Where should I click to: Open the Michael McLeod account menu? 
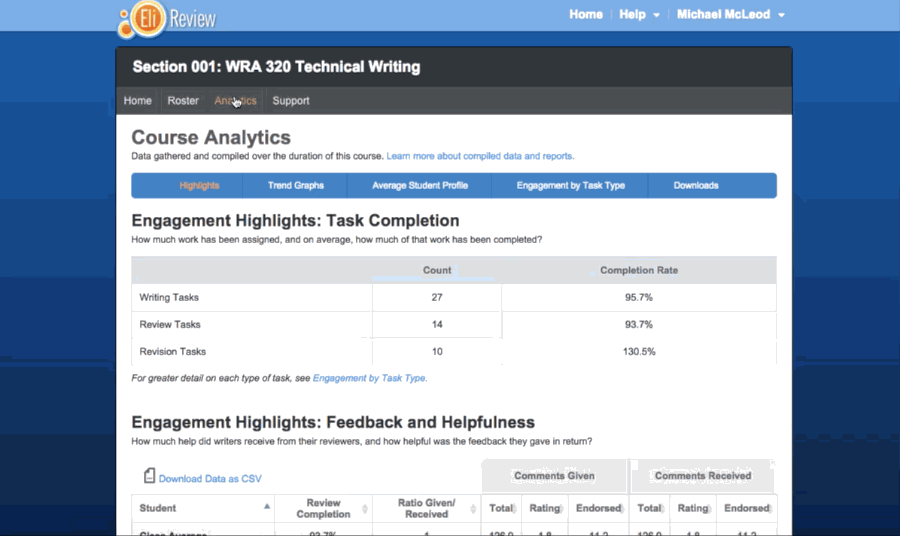coord(730,14)
